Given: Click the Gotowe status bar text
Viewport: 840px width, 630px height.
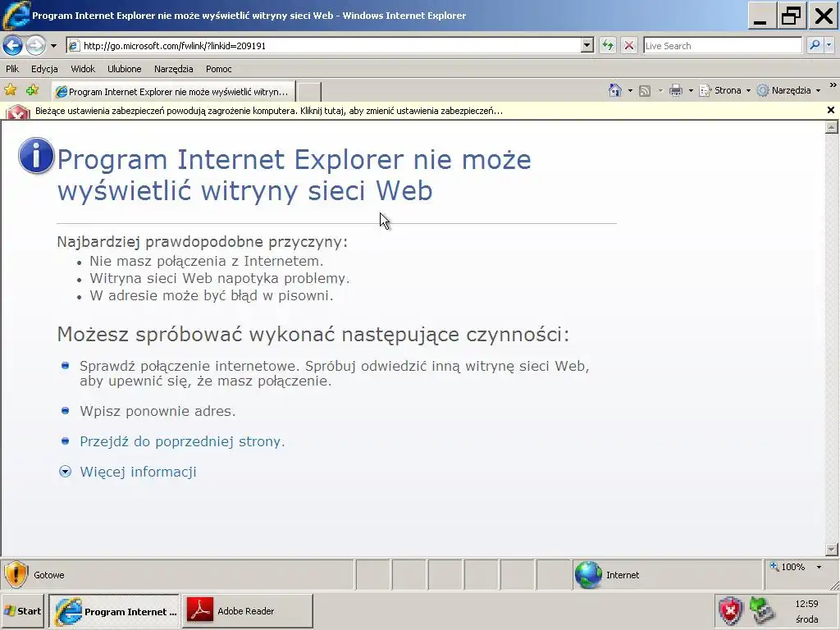Looking at the screenshot, I should pyautogui.click(x=48, y=575).
